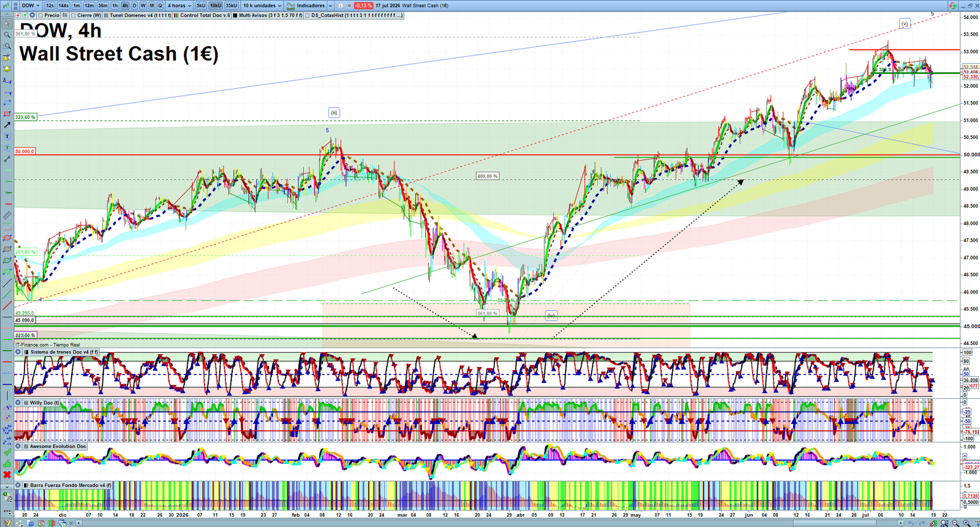Select the red rectangle drawing tool

(x=7, y=113)
